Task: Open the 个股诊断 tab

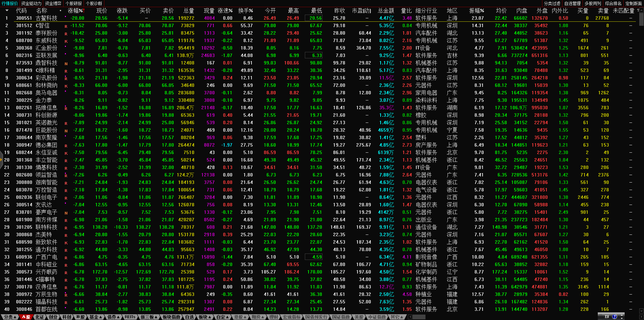Action: 94,3
